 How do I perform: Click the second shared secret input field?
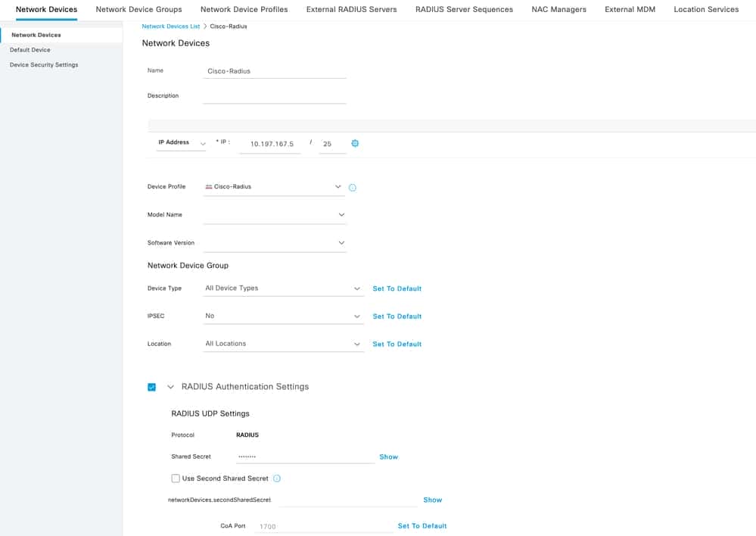pos(348,500)
